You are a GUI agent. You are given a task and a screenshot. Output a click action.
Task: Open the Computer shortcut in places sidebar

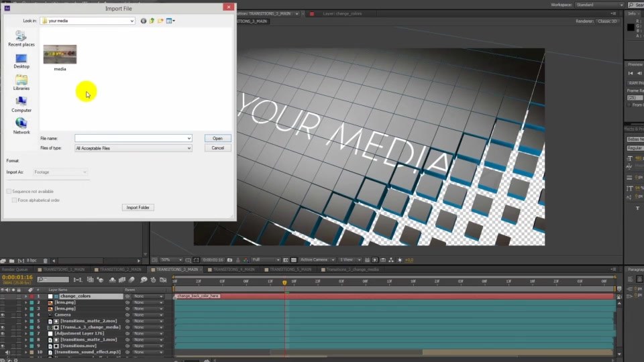tap(21, 105)
